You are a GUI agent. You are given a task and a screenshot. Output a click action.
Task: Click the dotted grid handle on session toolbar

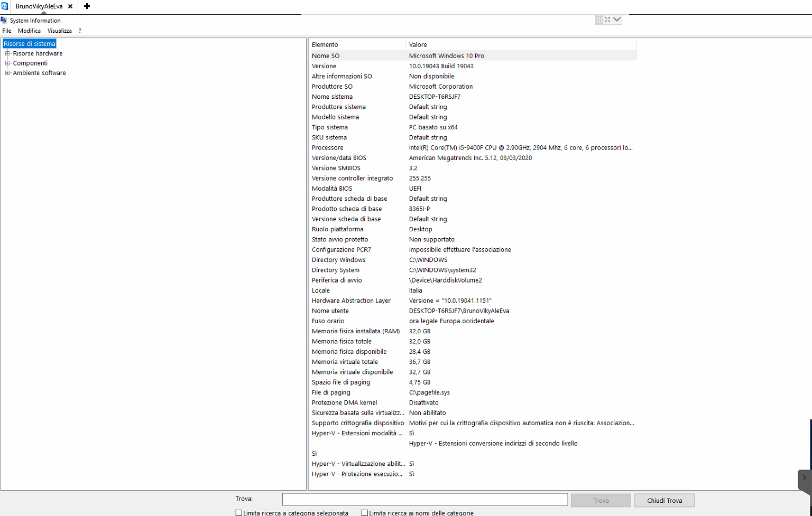(598, 20)
